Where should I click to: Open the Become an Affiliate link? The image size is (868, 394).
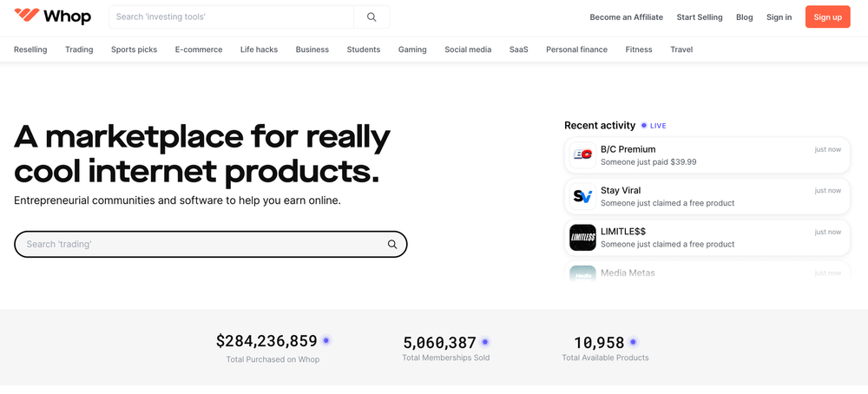click(x=626, y=16)
